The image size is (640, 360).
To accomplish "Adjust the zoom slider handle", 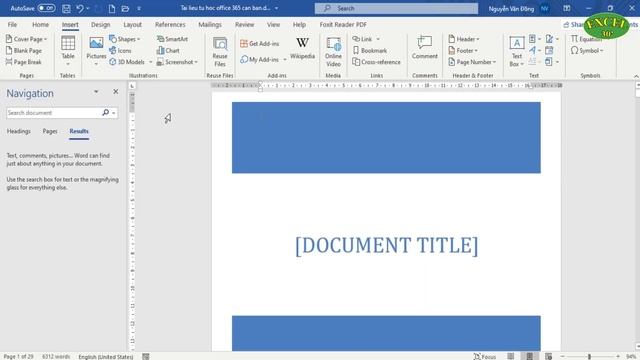I will (x=589, y=356).
